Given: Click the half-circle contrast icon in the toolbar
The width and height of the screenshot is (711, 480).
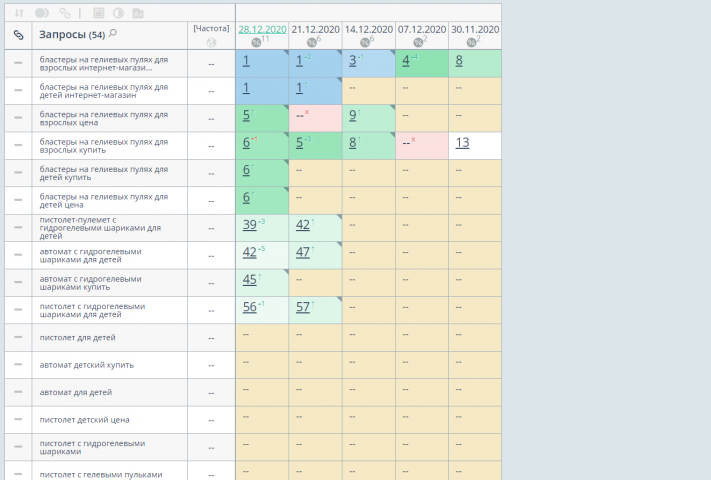Looking at the screenshot, I should point(118,13).
